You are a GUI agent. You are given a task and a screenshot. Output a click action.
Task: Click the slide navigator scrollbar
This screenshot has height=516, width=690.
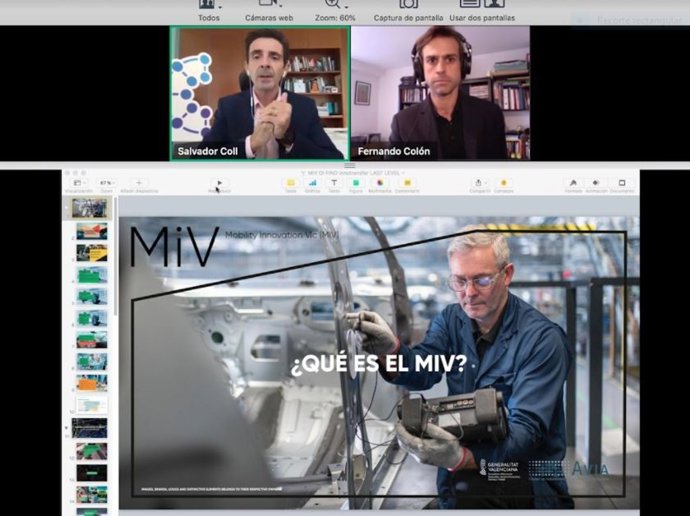point(116,255)
